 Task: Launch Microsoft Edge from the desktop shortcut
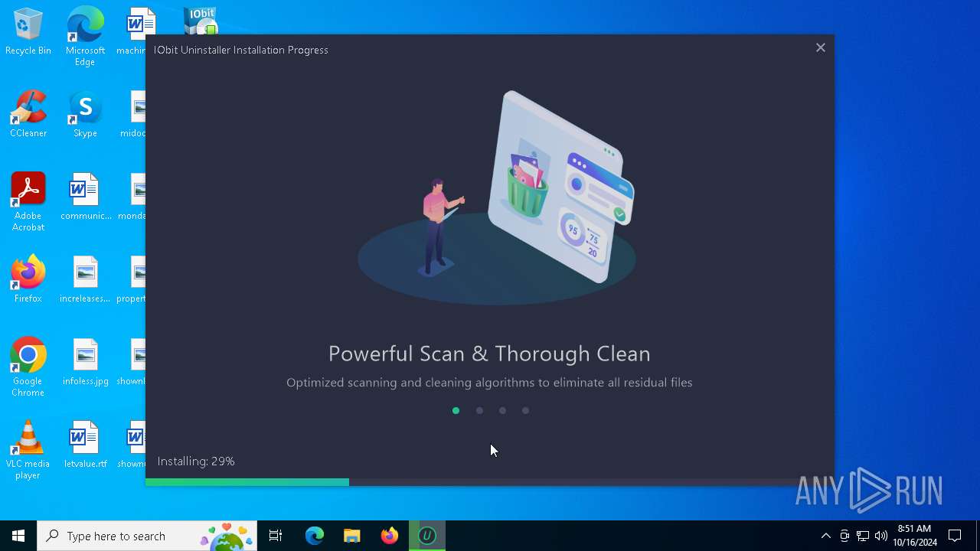[x=85, y=37]
